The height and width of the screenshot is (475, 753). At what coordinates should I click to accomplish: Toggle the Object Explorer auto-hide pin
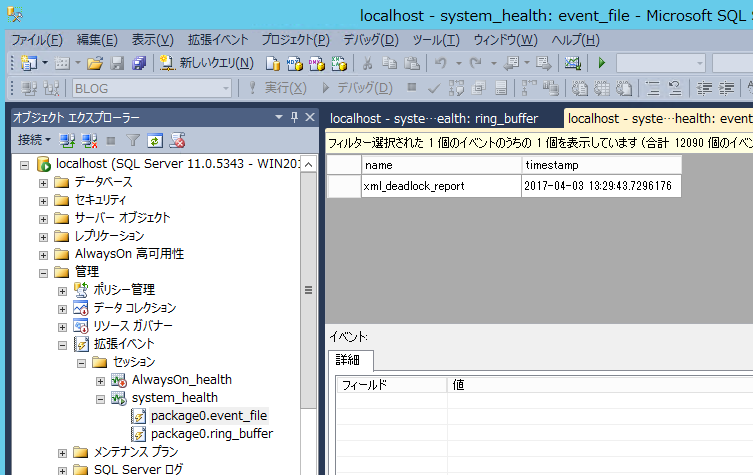(x=294, y=117)
